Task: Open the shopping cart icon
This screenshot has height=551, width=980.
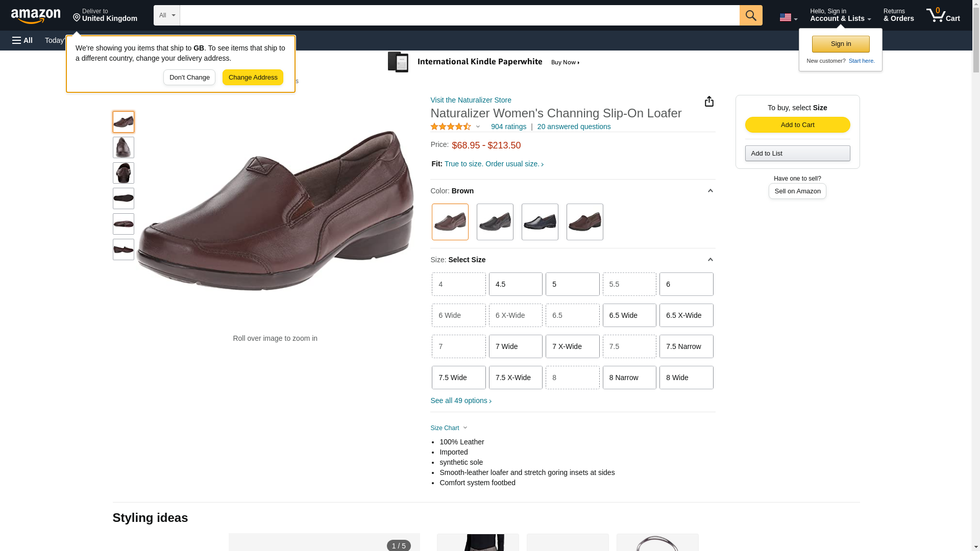Action: tap(943, 15)
